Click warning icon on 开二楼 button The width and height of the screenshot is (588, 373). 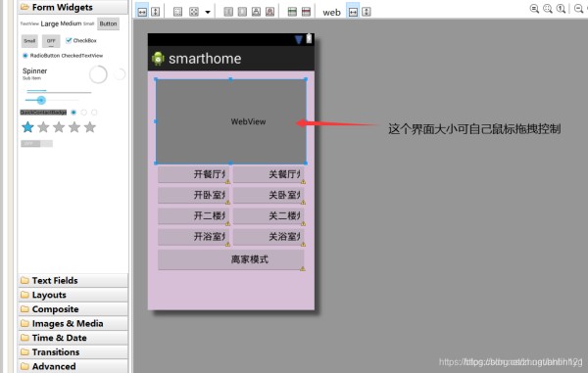227,223
